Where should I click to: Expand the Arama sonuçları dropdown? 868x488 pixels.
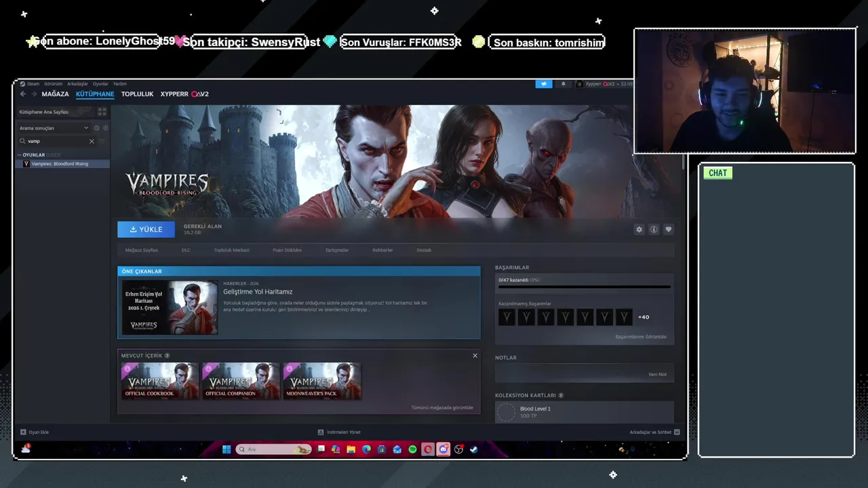click(x=86, y=128)
